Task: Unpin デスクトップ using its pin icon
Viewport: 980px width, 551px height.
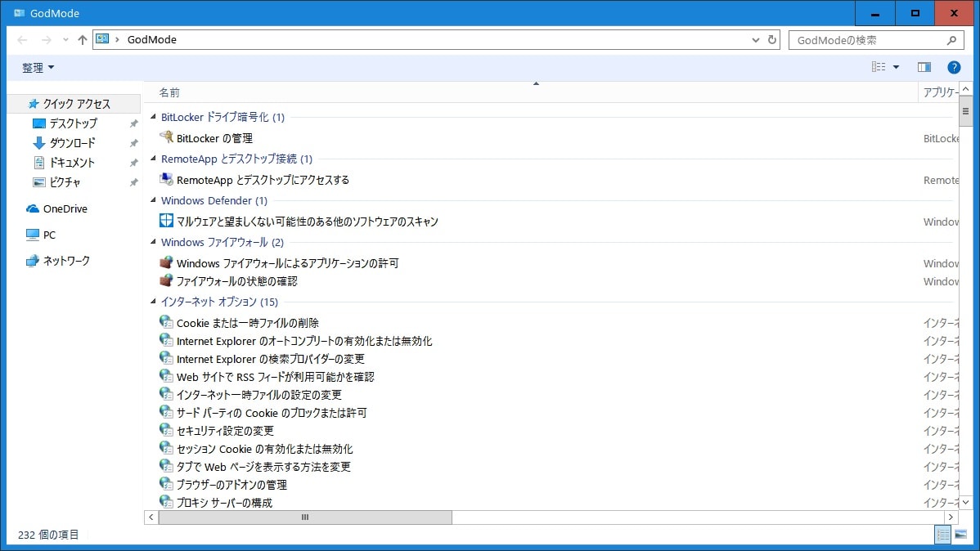Action: (133, 123)
